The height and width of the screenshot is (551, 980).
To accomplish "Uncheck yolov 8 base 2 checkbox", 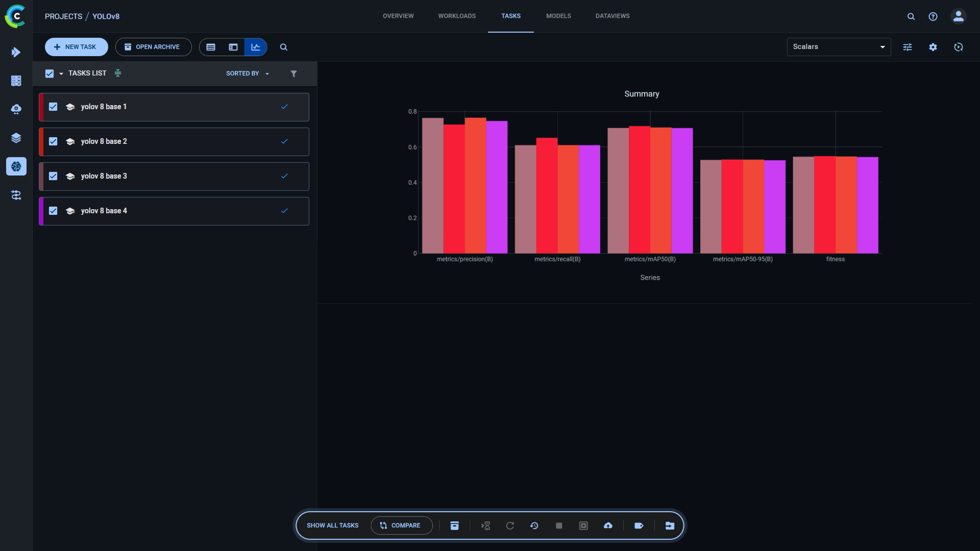I will pyautogui.click(x=53, y=141).
